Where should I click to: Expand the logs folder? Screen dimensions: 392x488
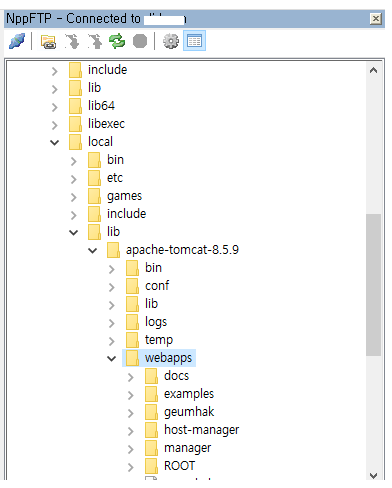tap(112, 323)
